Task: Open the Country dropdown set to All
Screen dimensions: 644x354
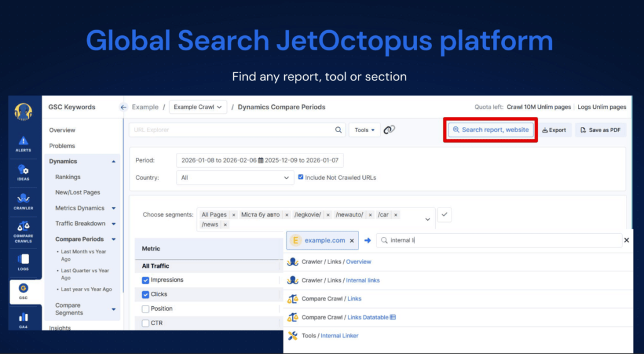Action: tap(235, 178)
